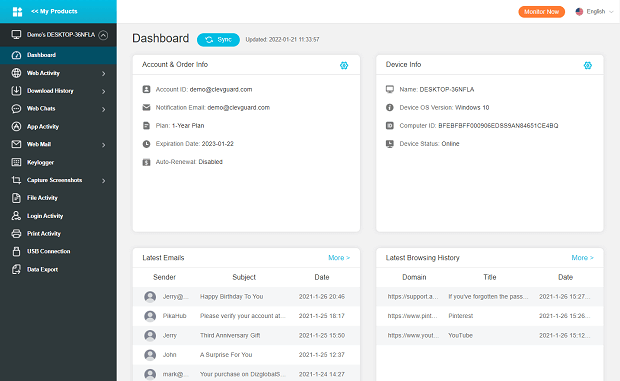Click the File Activity document icon
Screen dimensions: 620x381
pyautogui.click(x=16, y=198)
